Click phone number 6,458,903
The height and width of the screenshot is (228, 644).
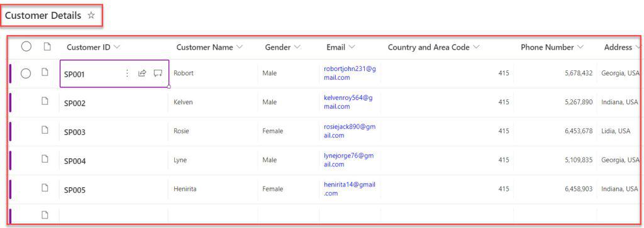[579, 189]
